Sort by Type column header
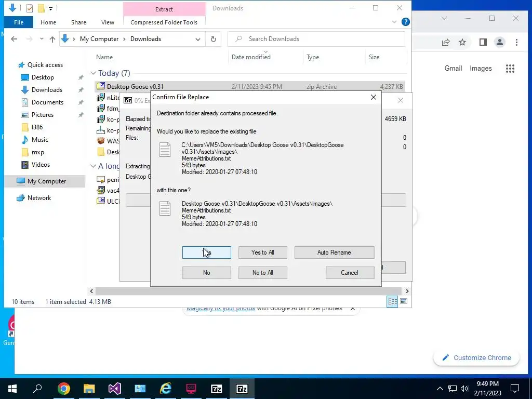The width and height of the screenshot is (532, 399). 313,57
